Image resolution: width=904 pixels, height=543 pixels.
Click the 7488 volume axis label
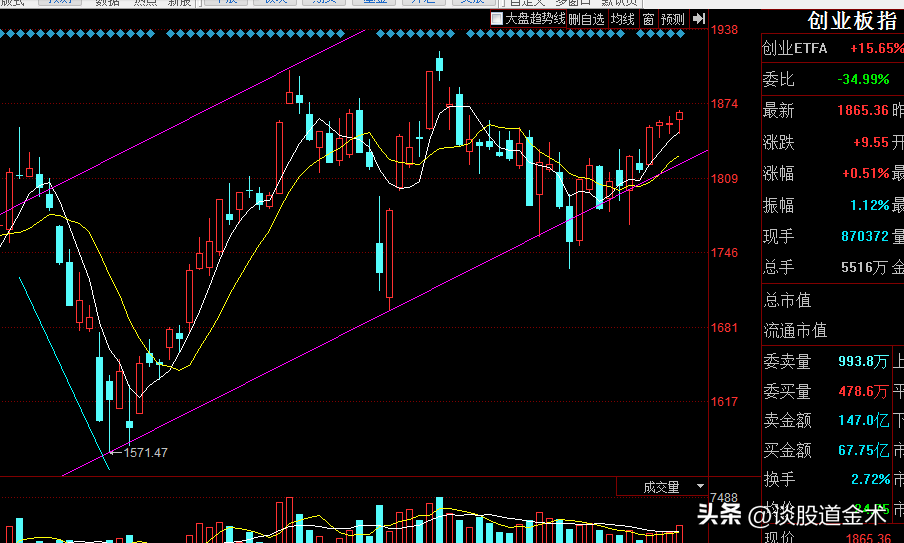pos(724,497)
